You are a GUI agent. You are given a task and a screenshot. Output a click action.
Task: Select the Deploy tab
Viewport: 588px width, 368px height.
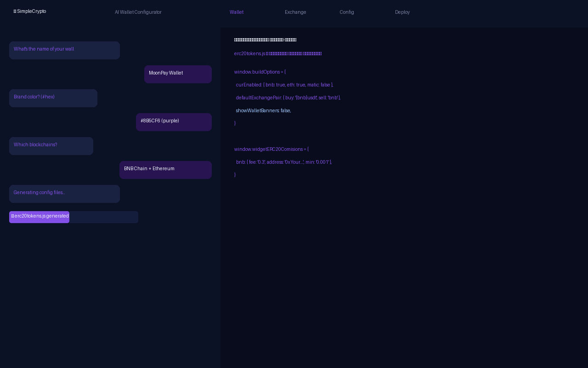coord(402,12)
